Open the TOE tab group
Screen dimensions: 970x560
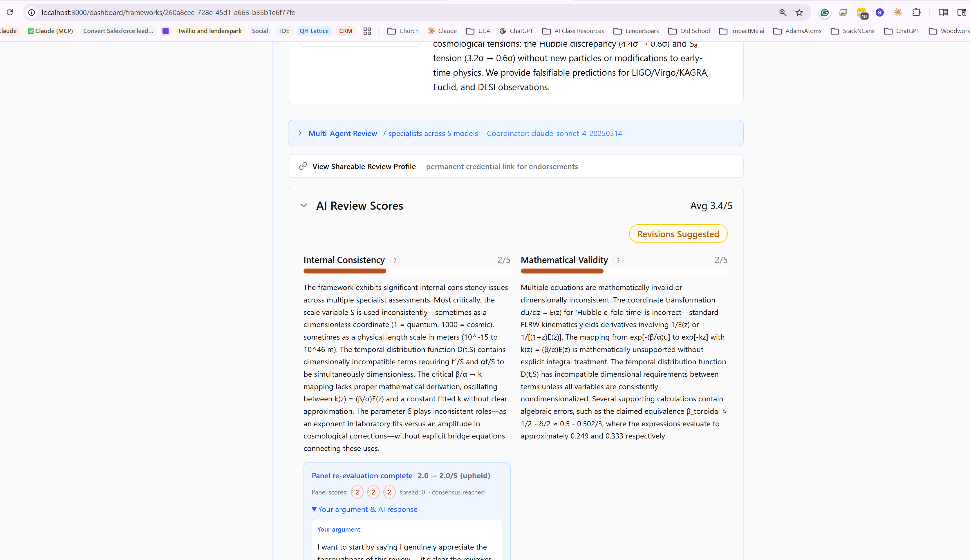pyautogui.click(x=283, y=31)
